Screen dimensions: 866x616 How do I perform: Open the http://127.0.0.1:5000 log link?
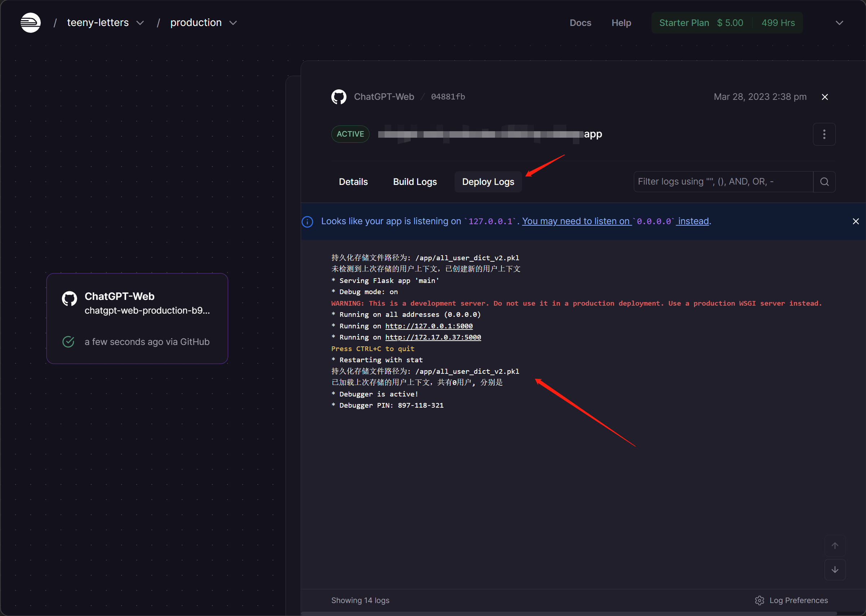[x=429, y=326]
